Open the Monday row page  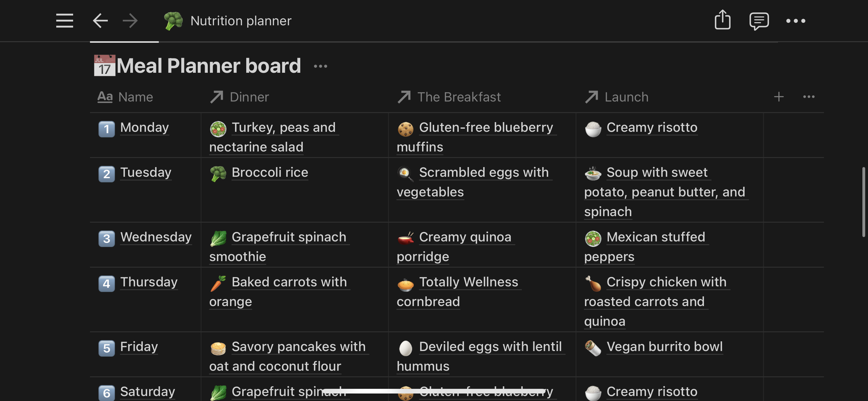point(144,128)
